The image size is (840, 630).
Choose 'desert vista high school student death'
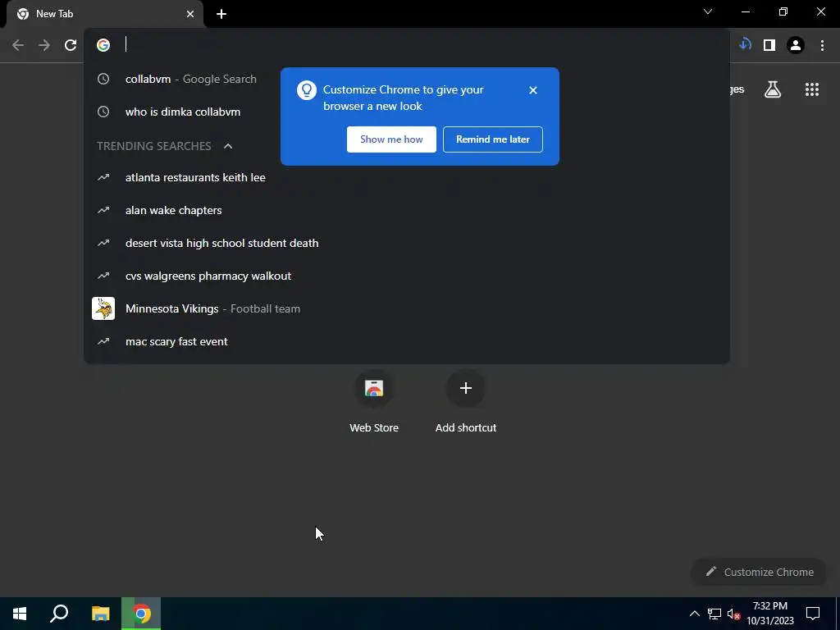tap(407, 243)
